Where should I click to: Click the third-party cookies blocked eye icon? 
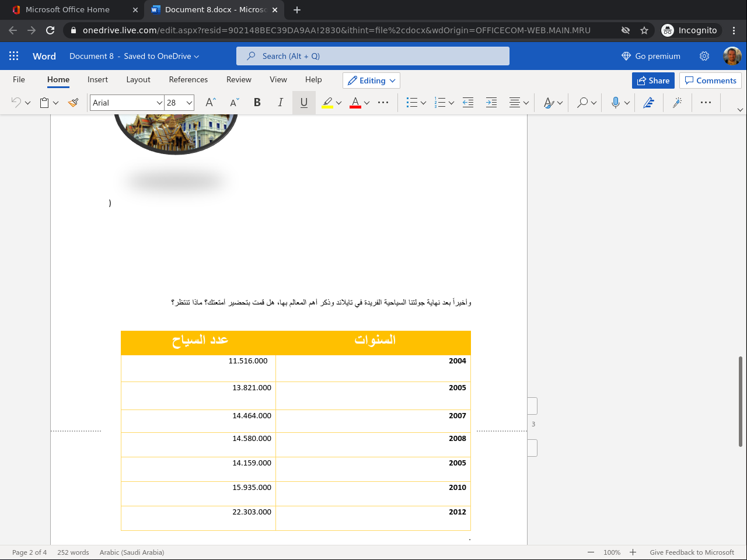626,30
